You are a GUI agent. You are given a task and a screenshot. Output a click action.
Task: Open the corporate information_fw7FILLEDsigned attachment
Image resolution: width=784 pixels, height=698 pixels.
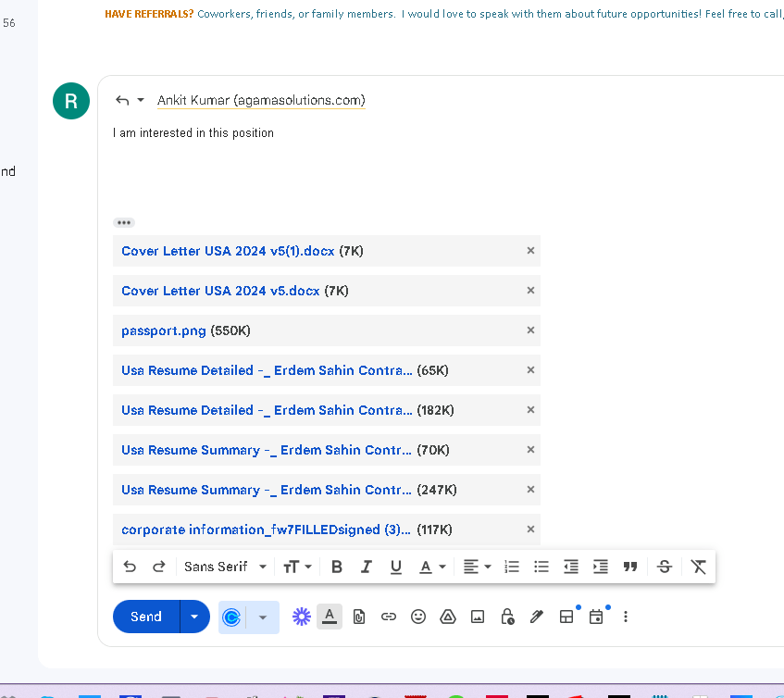coord(266,530)
